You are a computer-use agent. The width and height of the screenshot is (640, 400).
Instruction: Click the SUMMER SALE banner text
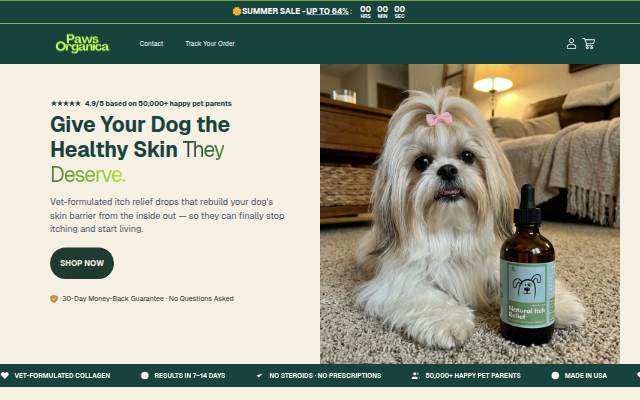[271, 11]
